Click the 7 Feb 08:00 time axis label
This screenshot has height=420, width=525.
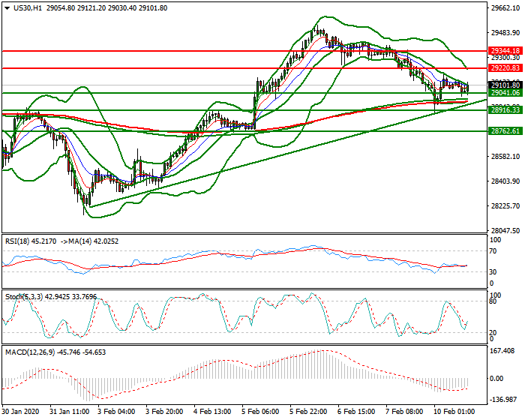click(404, 411)
